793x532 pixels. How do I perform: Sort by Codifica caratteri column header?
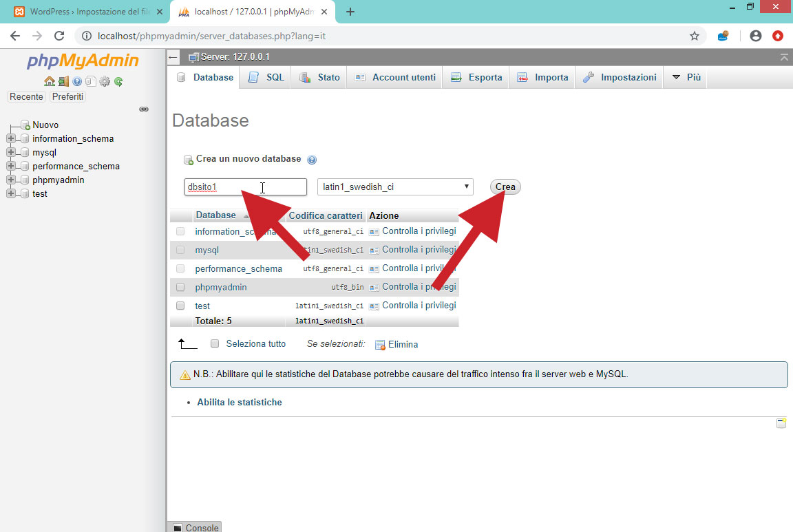pos(326,216)
